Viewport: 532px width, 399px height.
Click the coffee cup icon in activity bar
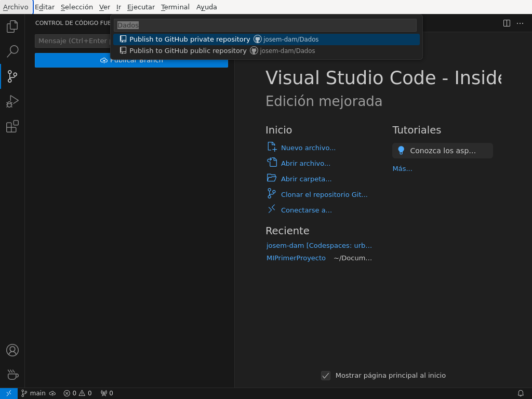pyautogui.click(x=12, y=375)
